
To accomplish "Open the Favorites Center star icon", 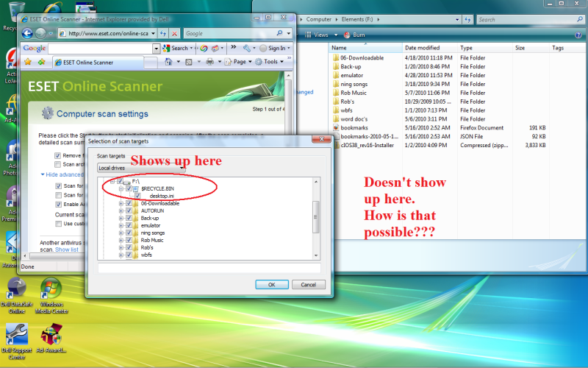I will 28,62.
